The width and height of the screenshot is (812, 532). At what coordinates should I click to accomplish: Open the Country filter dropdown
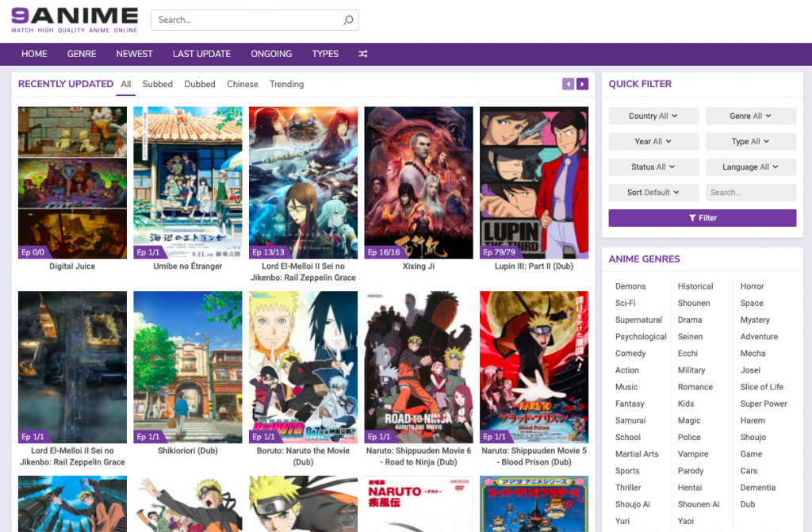click(653, 116)
